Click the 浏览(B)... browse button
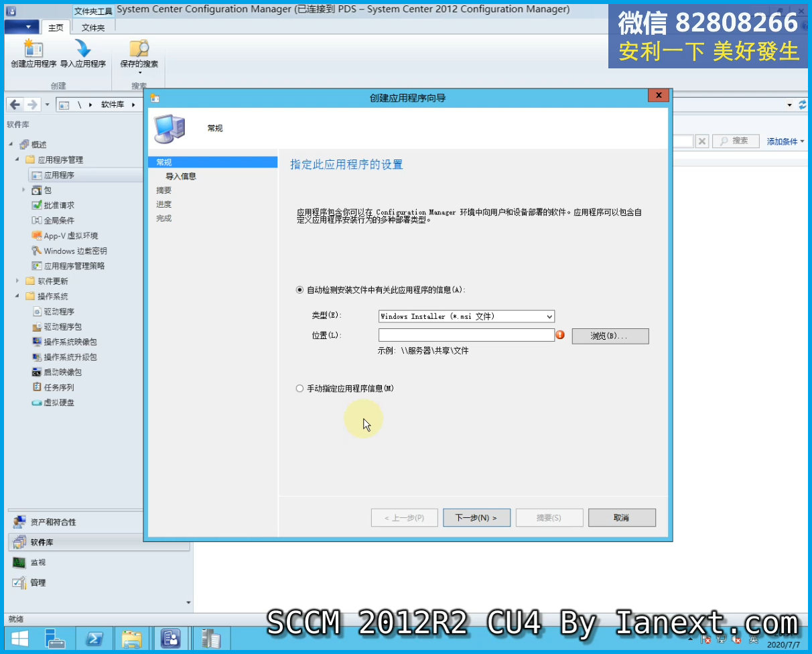The height and width of the screenshot is (654, 812). (610, 336)
